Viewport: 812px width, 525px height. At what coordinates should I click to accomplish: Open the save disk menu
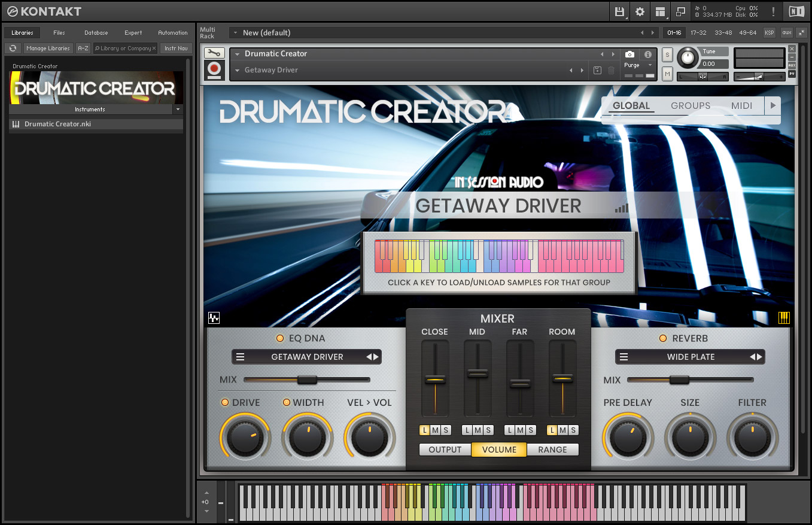click(x=619, y=11)
